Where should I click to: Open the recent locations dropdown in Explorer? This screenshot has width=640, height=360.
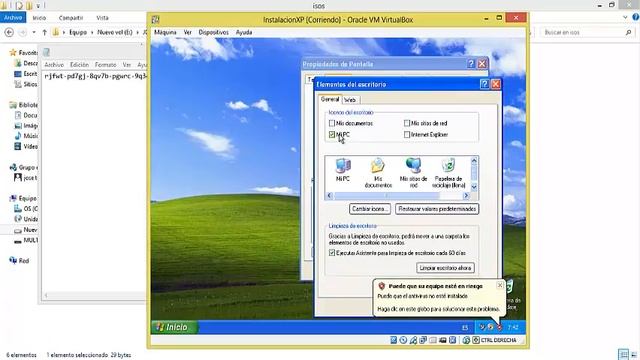tap(34, 32)
